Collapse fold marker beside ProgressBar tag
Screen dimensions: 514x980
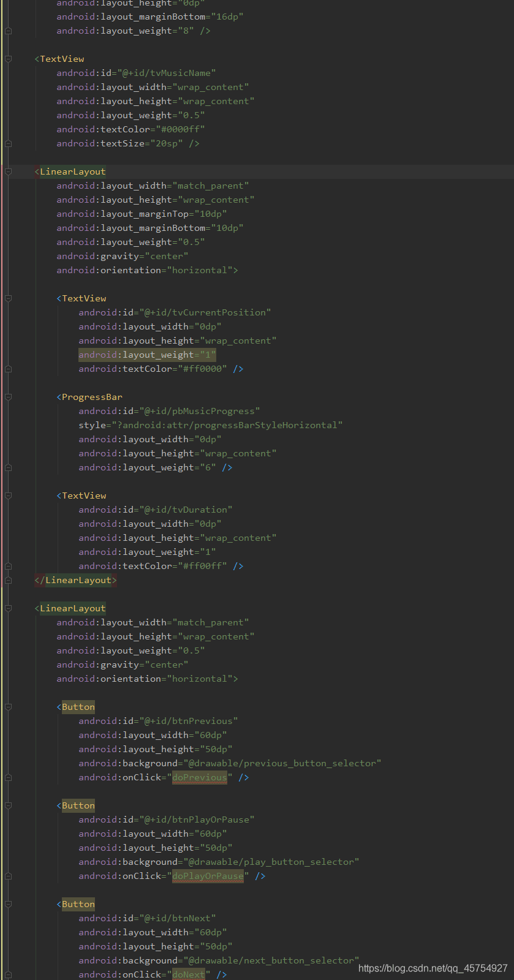coord(8,397)
